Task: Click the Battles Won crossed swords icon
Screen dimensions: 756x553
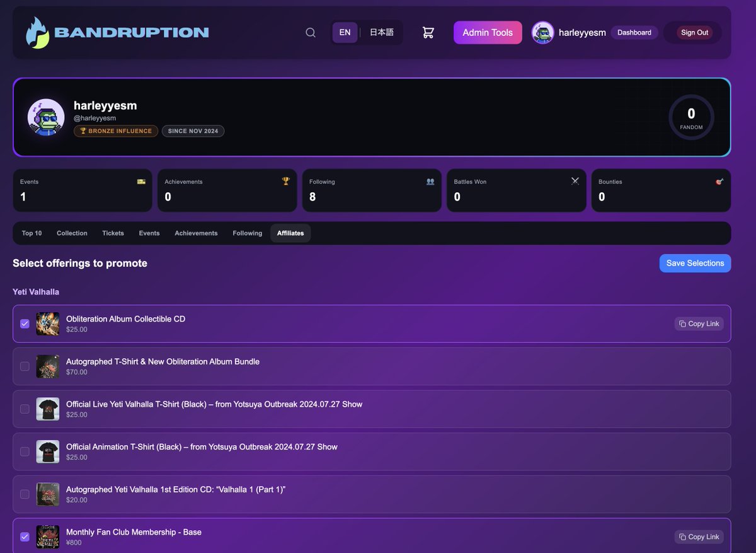Action: [x=575, y=181]
